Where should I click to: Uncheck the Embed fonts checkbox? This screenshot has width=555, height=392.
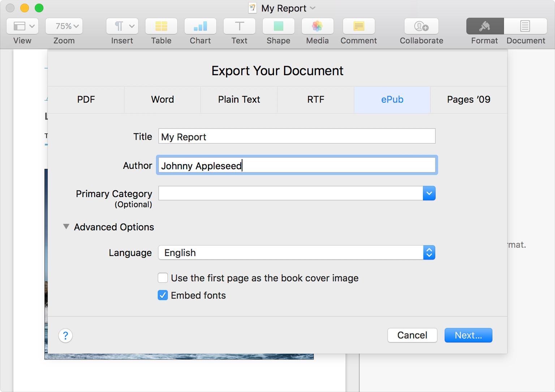coord(163,295)
